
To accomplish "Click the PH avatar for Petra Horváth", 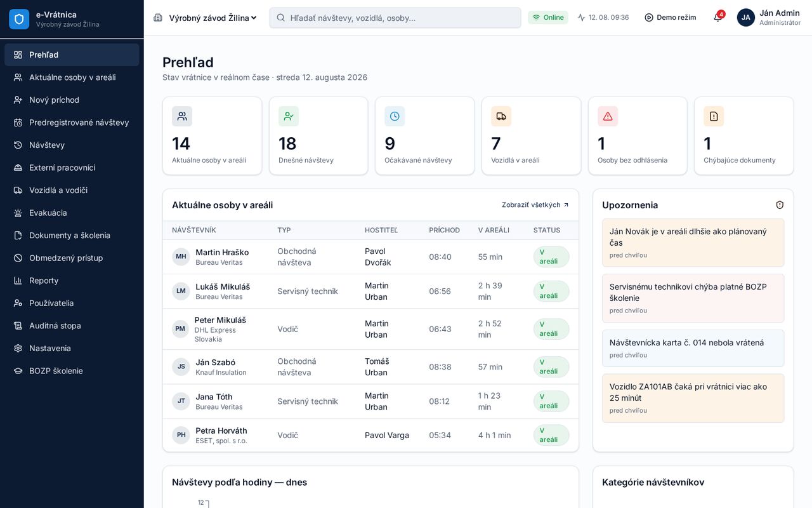I will [x=181, y=435].
